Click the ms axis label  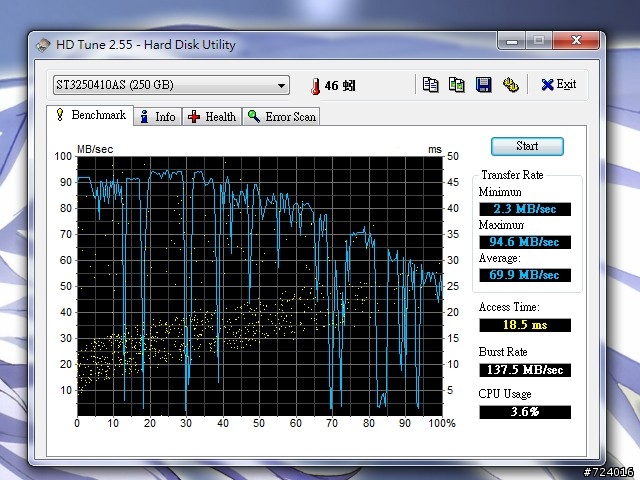pos(435,150)
